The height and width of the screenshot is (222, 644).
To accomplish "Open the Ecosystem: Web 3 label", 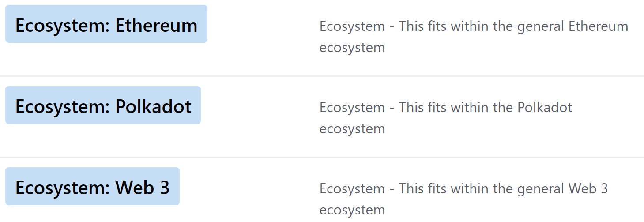I will click(92, 187).
